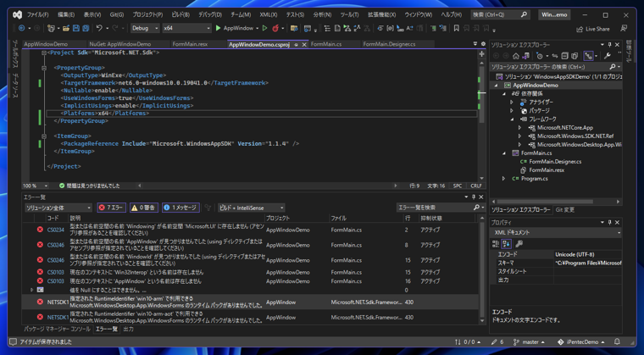Open the デバッグ(D) menu
Screen dimensions: 644x355
point(210,14)
